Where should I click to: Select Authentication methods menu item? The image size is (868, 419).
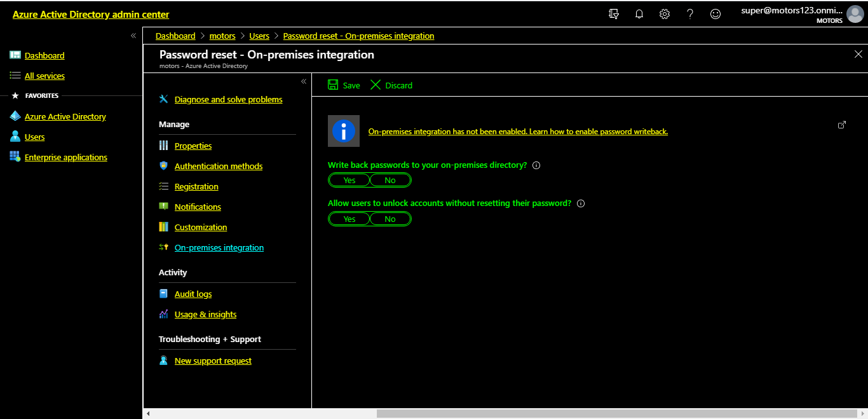coord(219,166)
